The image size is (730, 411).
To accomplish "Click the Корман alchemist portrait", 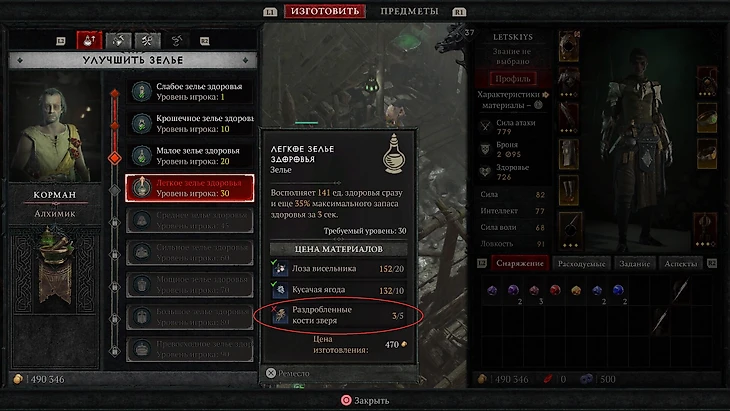I will click(55, 127).
